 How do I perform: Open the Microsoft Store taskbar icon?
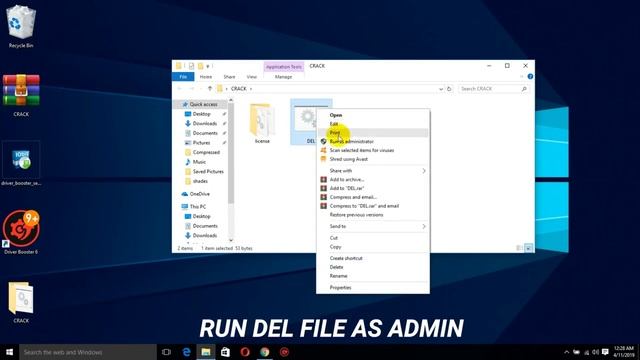225,352
